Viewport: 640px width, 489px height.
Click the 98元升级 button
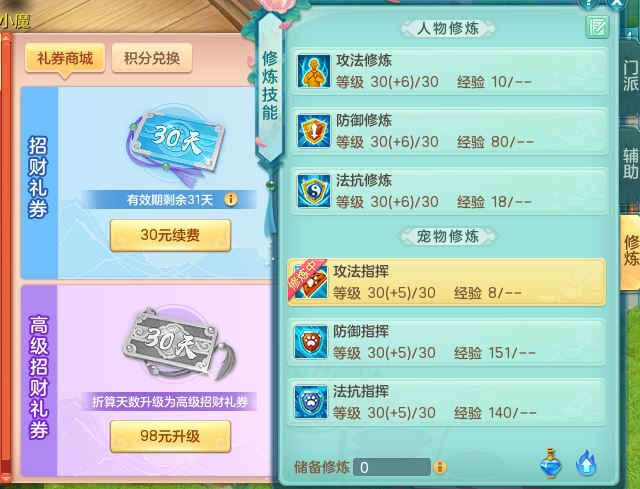tap(170, 436)
